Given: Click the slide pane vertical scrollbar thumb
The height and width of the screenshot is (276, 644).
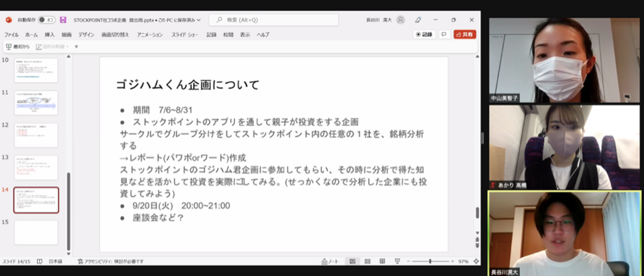Looking at the screenshot, I should 477,213.
